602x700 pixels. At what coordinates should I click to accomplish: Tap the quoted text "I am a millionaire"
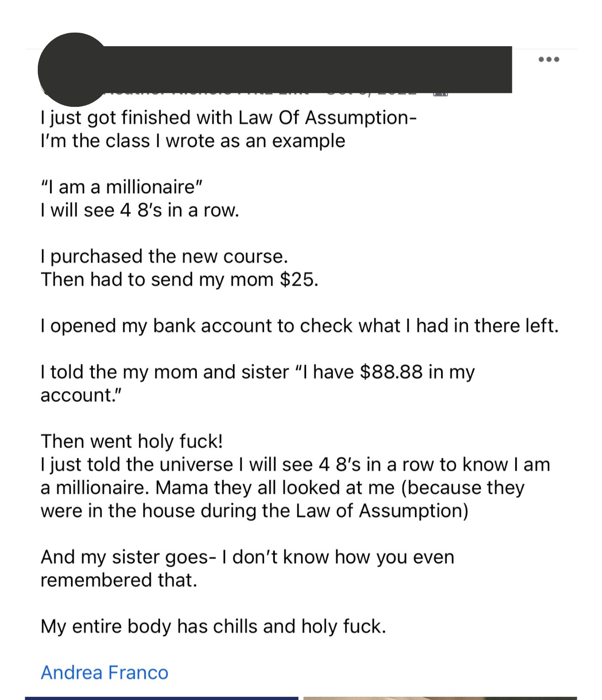pos(122,187)
